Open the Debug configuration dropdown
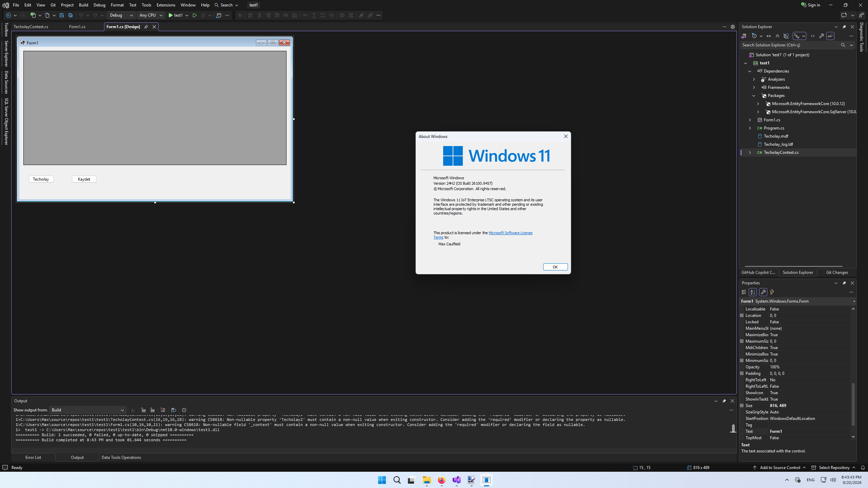Screen dimensions: 868x488 pos(121,15)
